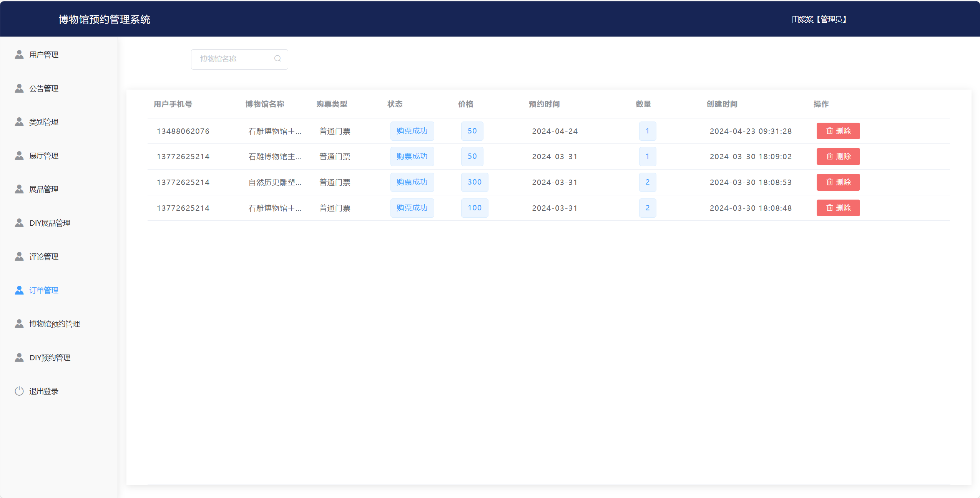Click the icon next to 展厅管理
Image resolution: width=980 pixels, height=498 pixels.
[x=19, y=156]
